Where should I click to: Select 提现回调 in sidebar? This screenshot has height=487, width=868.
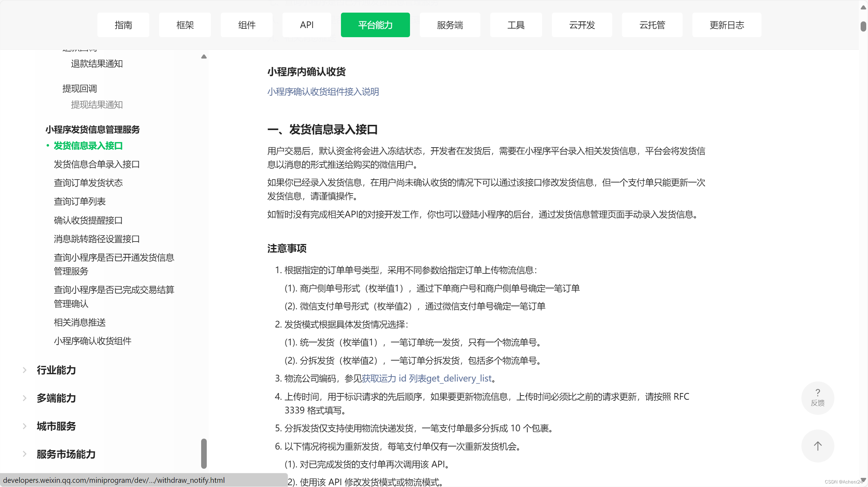(x=80, y=88)
